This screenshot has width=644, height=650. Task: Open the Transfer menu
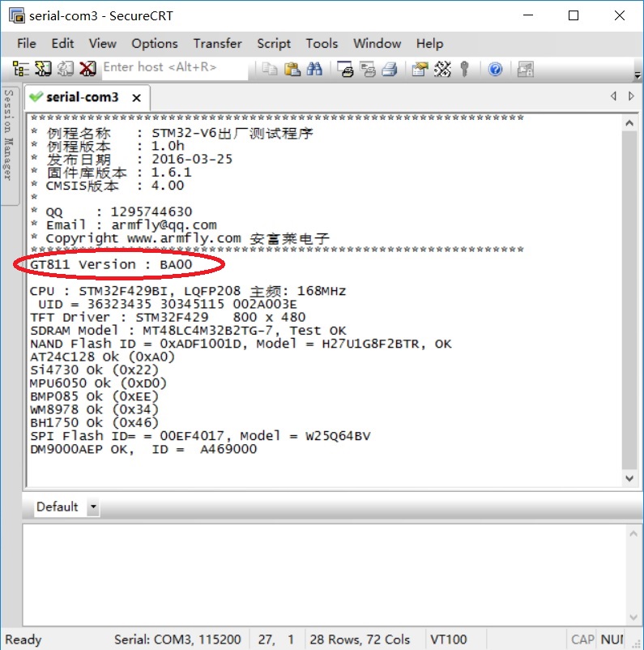click(x=218, y=44)
